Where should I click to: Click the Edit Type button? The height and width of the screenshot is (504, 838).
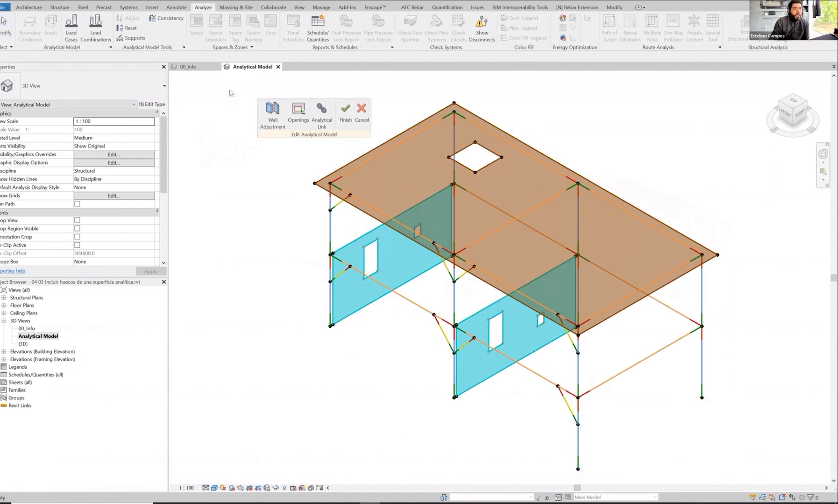pyautogui.click(x=152, y=105)
